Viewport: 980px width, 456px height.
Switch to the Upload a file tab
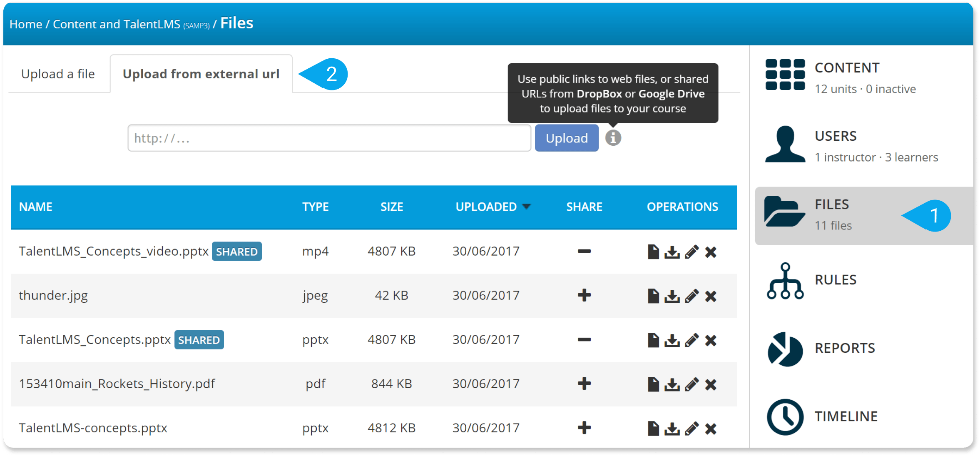pos(58,74)
